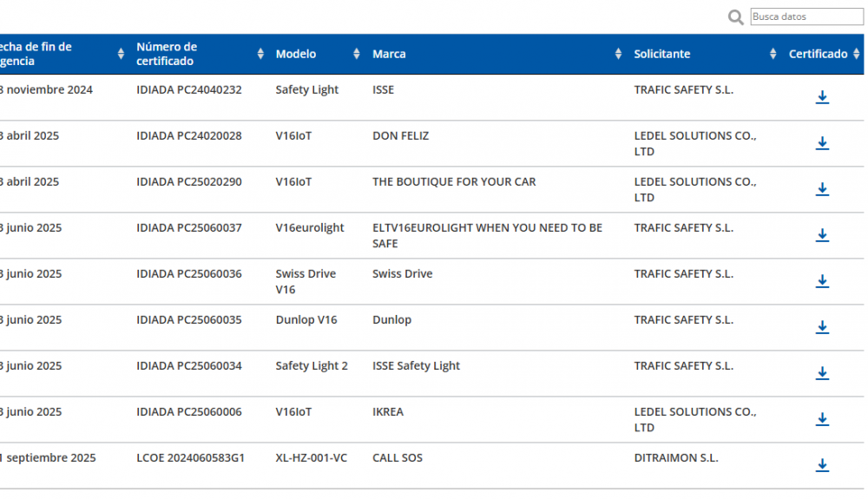Download CALL SOS certificate file
Image resolution: width=868 pixels, height=499 pixels.
click(x=822, y=465)
